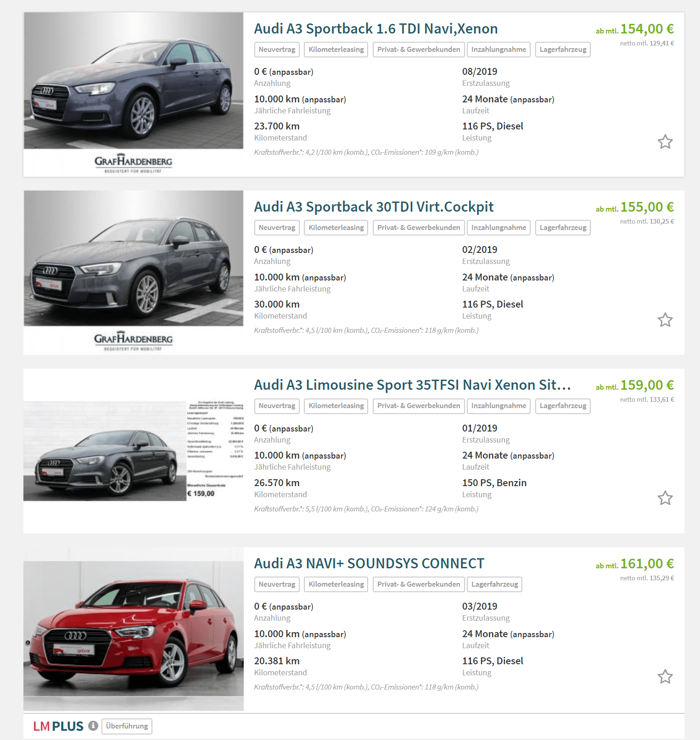Click the 01/2019 Erstzulassung value
Viewport: 700px width, 740px height.
pyautogui.click(x=480, y=428)
